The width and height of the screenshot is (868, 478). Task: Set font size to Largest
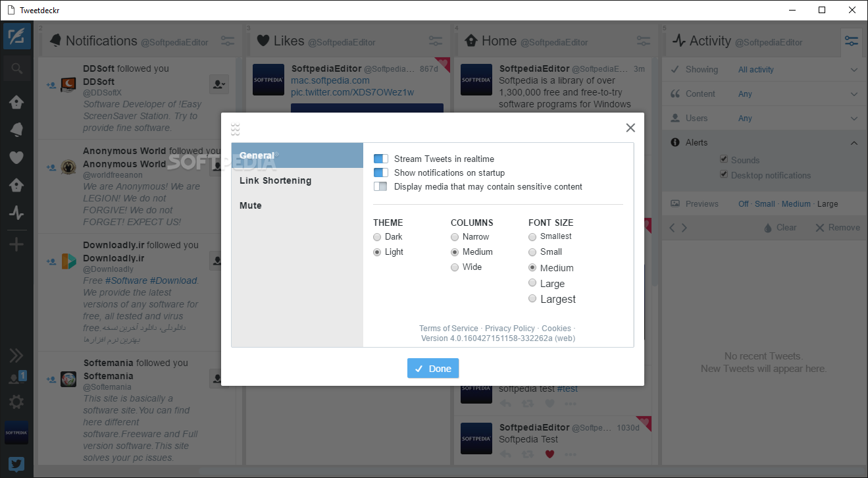[x=532, y=299]
